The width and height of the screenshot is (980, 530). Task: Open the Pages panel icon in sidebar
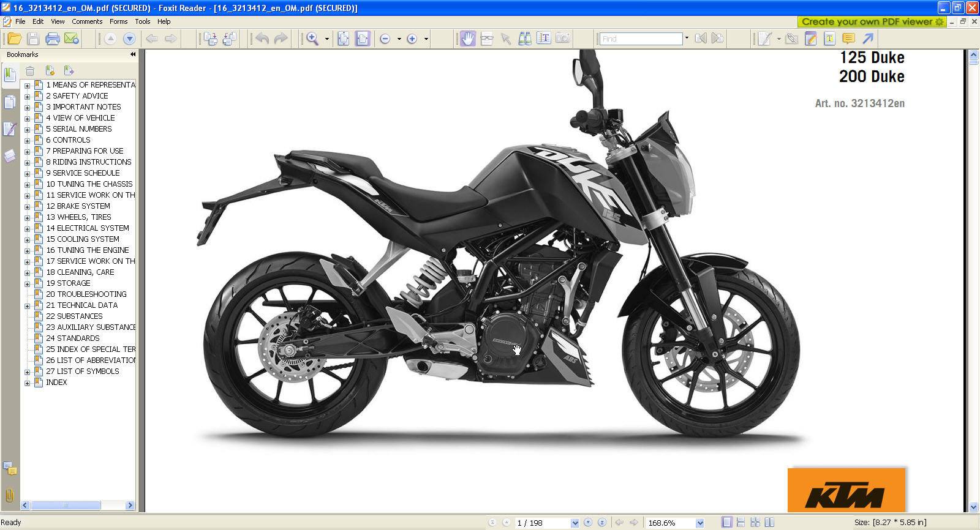(10, 102)
